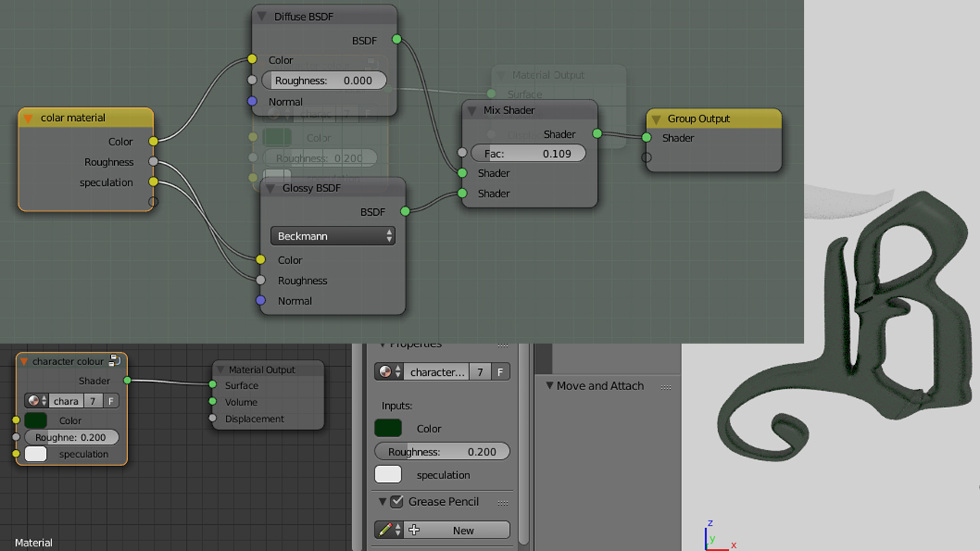Collapse the character colour node

(24, 361)
